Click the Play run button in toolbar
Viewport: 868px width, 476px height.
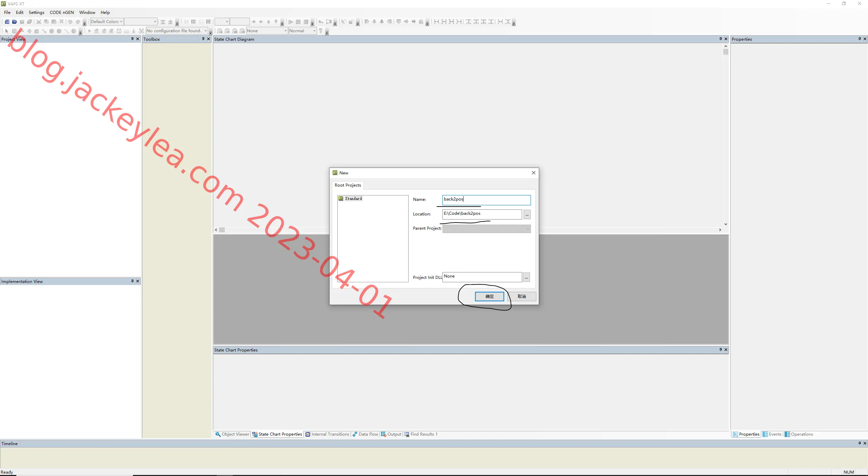(291, 22)
